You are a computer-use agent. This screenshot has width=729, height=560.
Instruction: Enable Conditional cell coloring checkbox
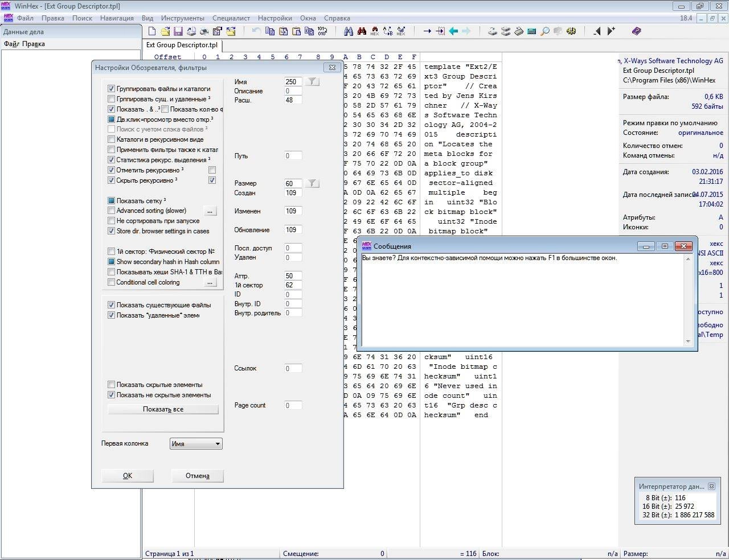pyautogui.click(x=112, y=282)
